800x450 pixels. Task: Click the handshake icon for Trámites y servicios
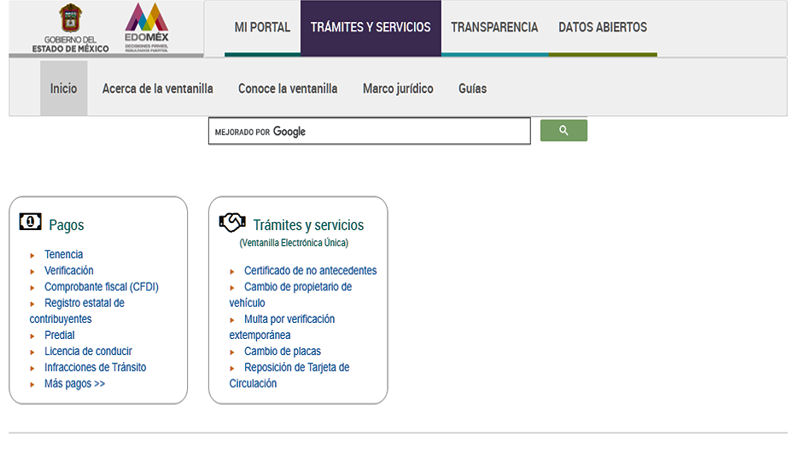coord(232,222)
